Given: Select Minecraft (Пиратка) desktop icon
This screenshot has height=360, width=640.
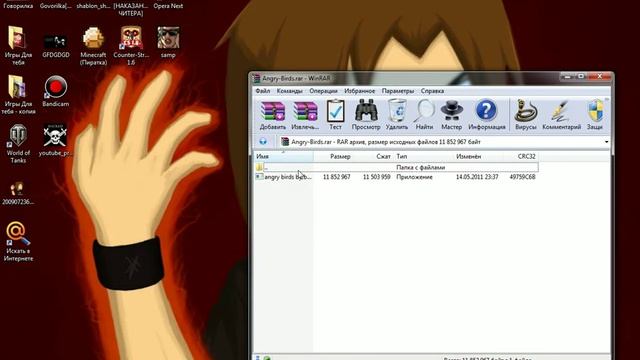Looking at the screenshot, I should (93, 46).
